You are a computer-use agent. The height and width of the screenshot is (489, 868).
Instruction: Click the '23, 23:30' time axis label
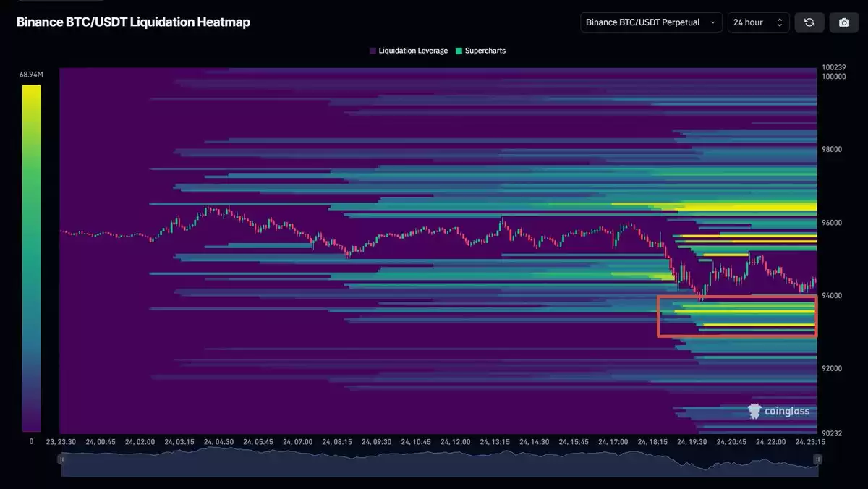tap(61, 441)
